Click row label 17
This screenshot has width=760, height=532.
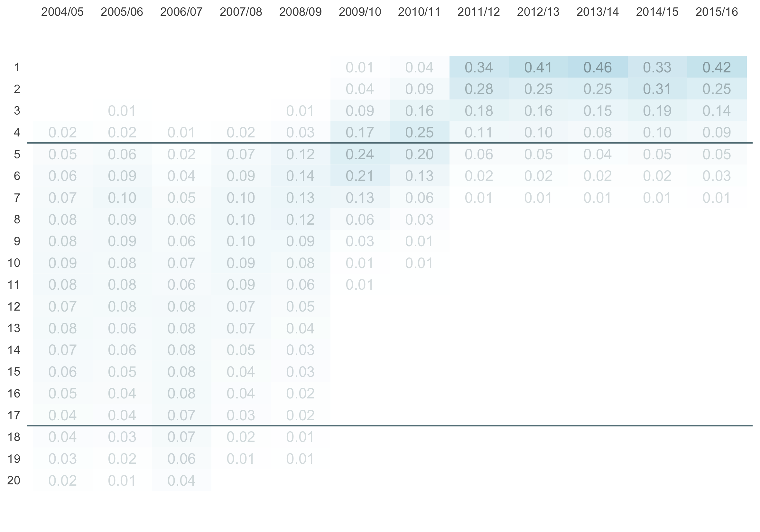(x=14, y=415)
